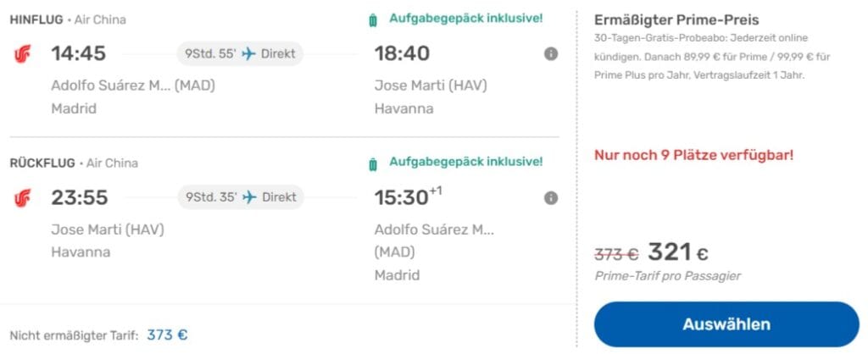Click the 18:40 arrival time in Havanna
This screenshot has width=868, height=354.
(x=402, y=53)
